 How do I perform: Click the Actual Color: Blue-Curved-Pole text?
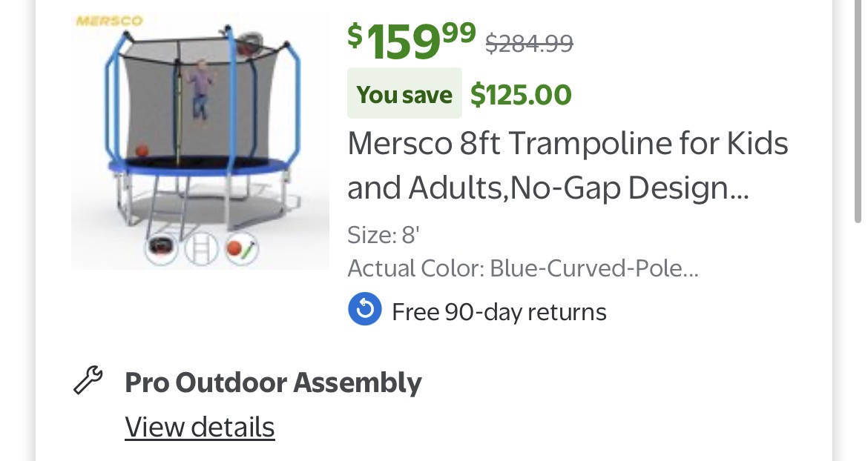click(523, 268)
